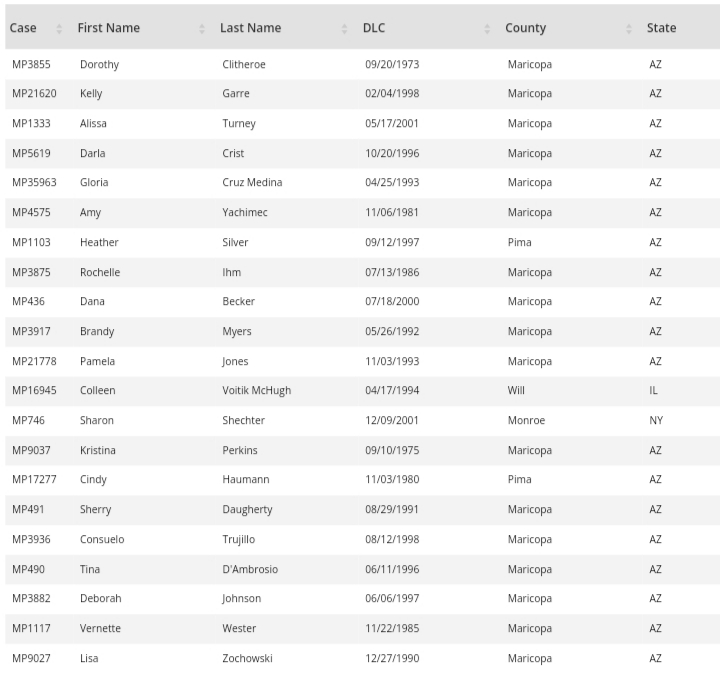Click the State column header label
Screen dimensions: 720x691
[x=661, y=28]
